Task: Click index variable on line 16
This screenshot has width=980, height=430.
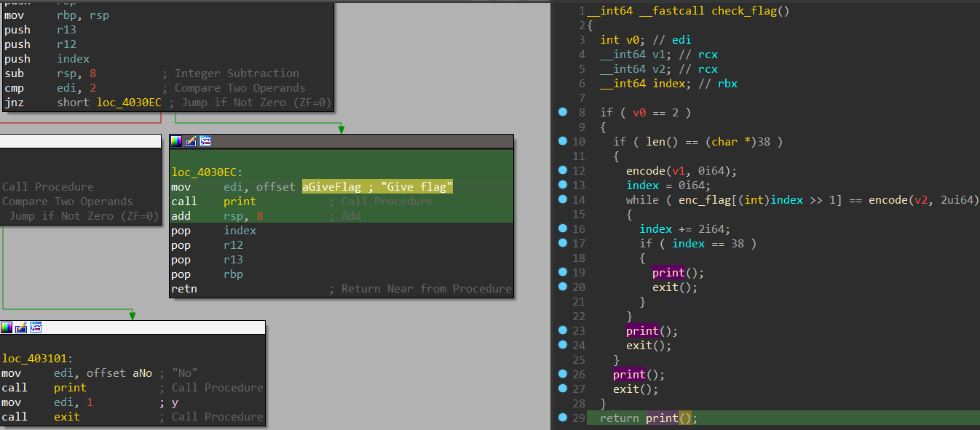Action: click(655, 229)
